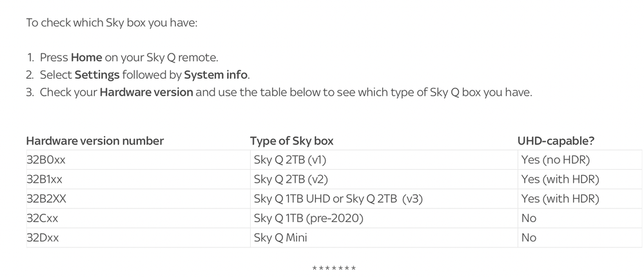Screen dimensions: 644x277
Task: Click the 'Hardware version number' column header
Action: tap(95, 141)
